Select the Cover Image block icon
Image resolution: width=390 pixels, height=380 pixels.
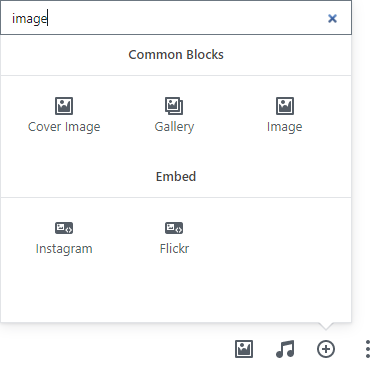[64, 106]
